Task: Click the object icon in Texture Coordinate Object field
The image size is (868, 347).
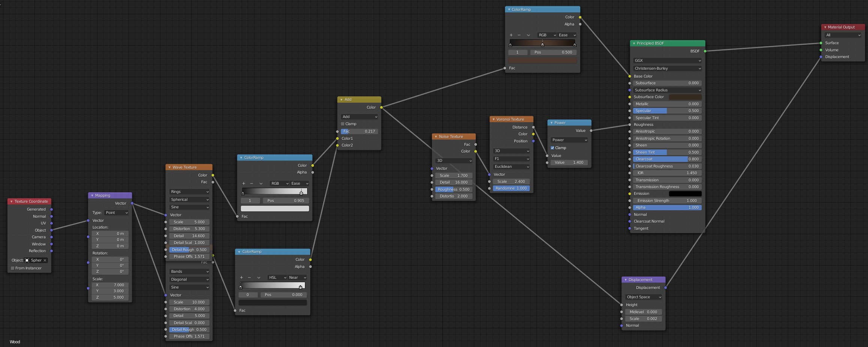Action: [x=27, y=260]
